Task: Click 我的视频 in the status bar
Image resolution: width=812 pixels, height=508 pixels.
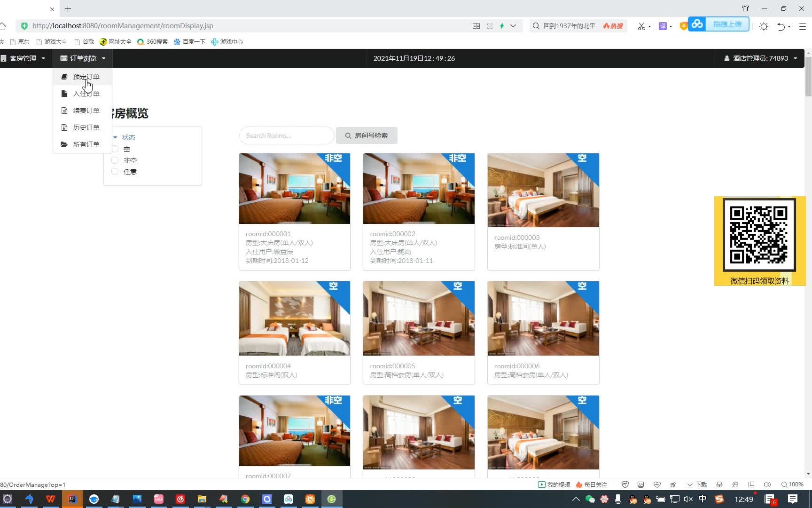Action: (x=554, y=484)
